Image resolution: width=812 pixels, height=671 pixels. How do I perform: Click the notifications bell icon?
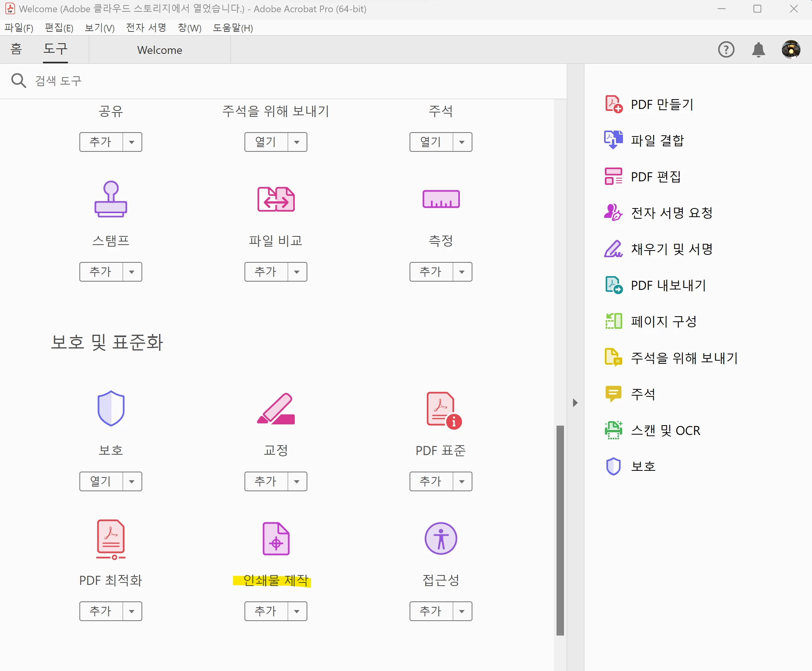(x=758, y=50)
